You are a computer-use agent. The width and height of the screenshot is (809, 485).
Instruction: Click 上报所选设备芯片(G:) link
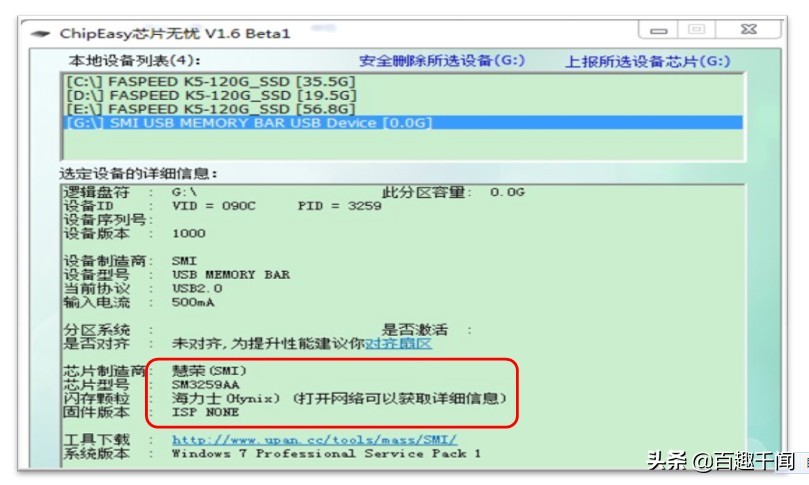(x=648, y=61)
